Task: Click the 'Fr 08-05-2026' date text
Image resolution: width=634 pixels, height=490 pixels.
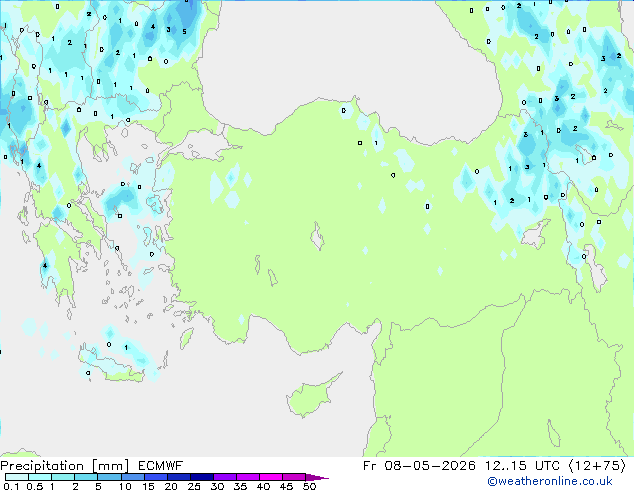Action: [419, 466]
